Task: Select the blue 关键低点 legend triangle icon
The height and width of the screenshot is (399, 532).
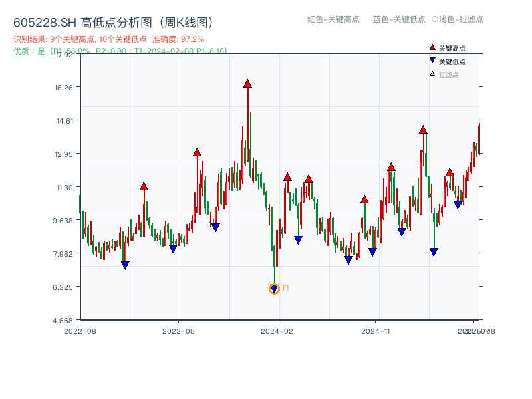Action: click(x=432, y=59)
